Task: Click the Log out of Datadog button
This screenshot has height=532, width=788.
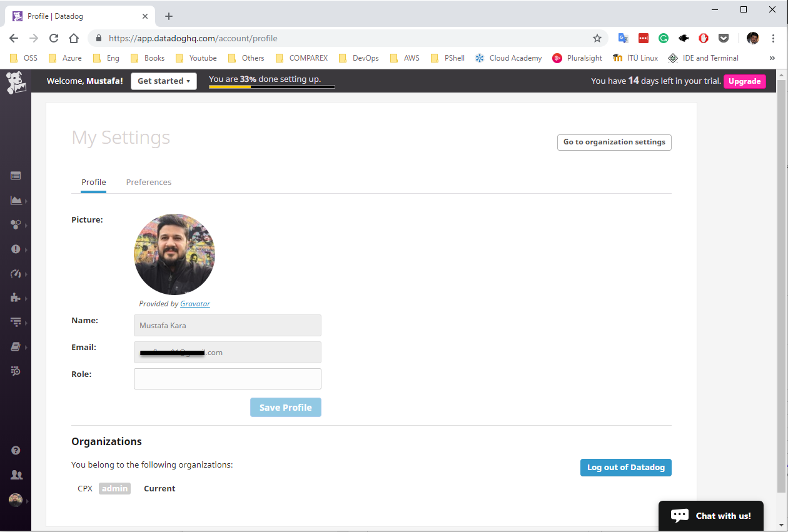Action: pyautogui.click(x=626, y=468)
